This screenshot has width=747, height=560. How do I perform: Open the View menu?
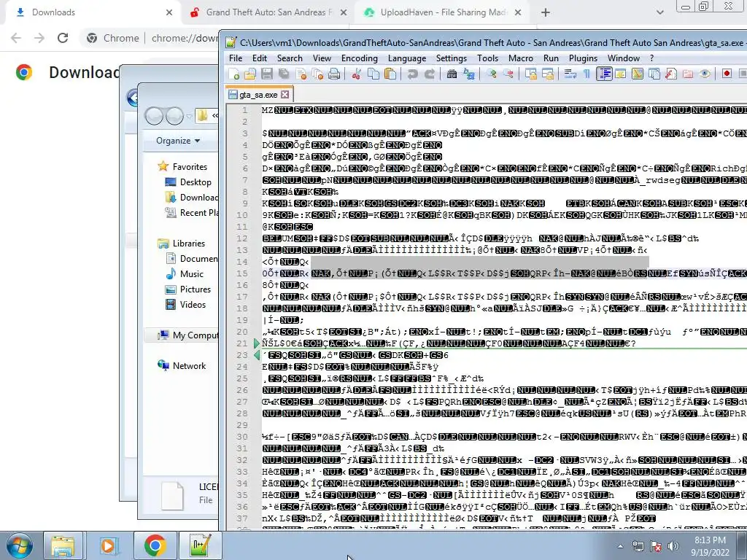(322, 58)
